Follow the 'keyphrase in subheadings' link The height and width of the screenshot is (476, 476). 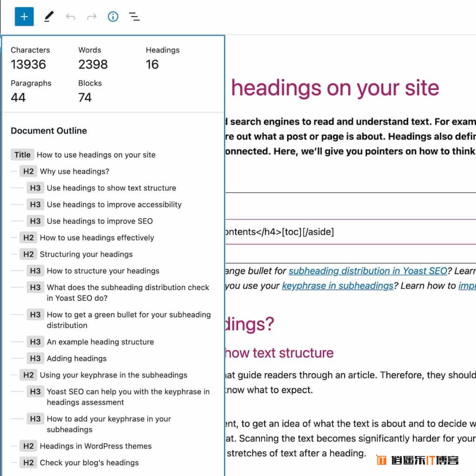point(337,285)
